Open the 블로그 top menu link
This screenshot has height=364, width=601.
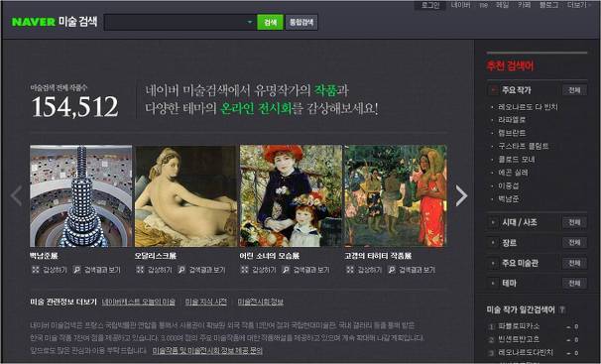[x=548, y=5]
